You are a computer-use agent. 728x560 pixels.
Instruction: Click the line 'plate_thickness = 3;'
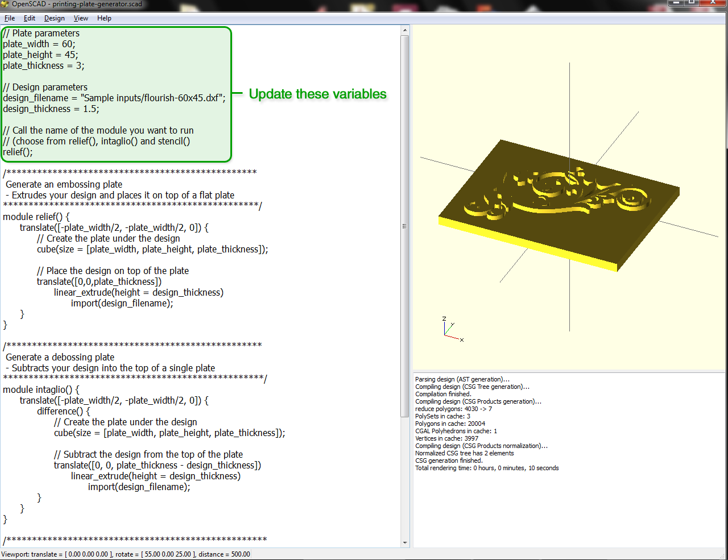point(43,65)
